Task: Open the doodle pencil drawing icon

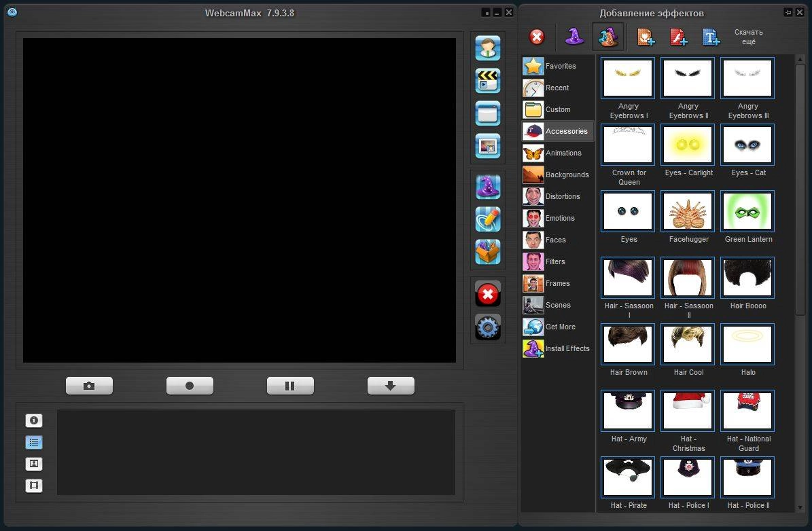Action: click(x=488, y=219)
